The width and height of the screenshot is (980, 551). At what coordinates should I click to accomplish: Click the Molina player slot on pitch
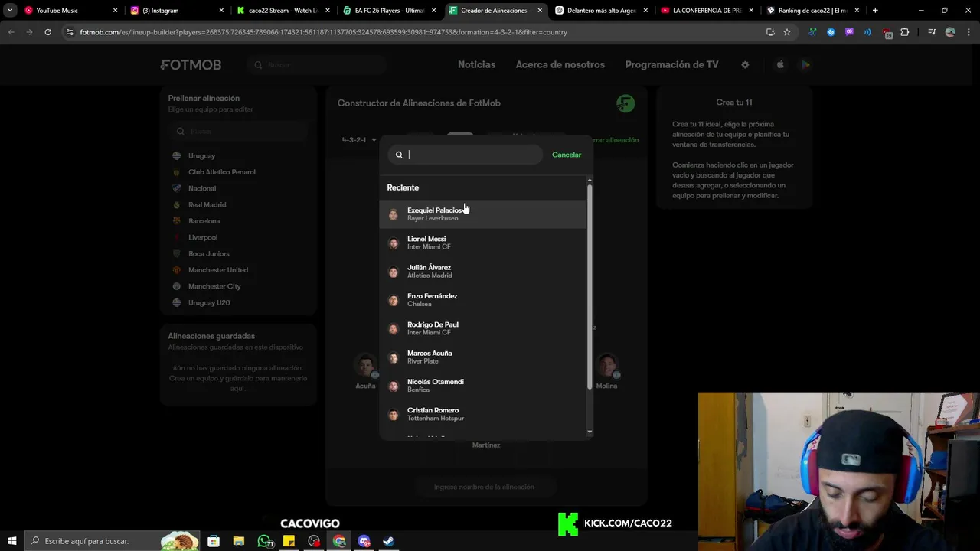coord(607,371)
